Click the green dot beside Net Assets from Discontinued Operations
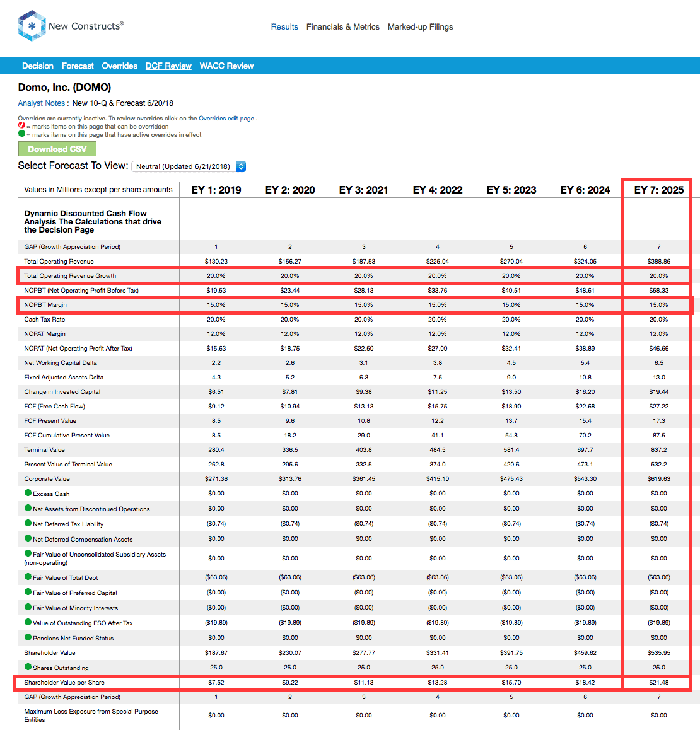This screenshot has width=700, height=730. pyautogui.click(x=28, y=508)
